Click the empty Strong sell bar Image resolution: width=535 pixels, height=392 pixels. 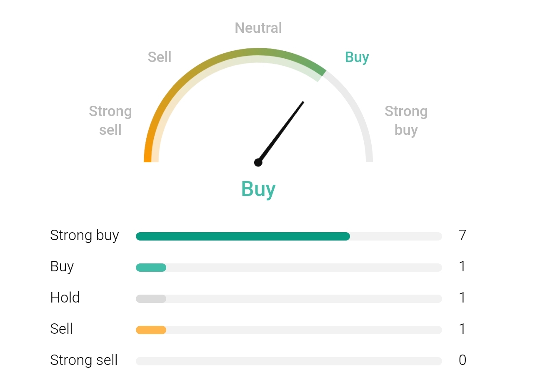click(289, 361)
